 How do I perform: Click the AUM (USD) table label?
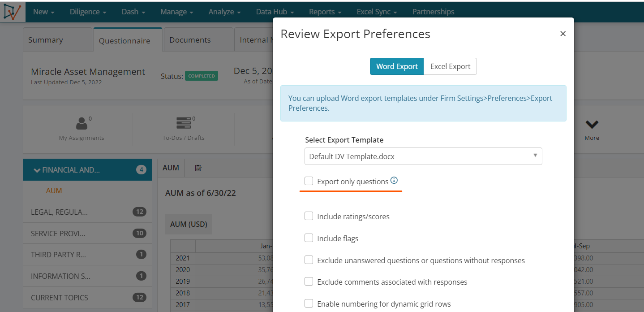click(189, 224)
